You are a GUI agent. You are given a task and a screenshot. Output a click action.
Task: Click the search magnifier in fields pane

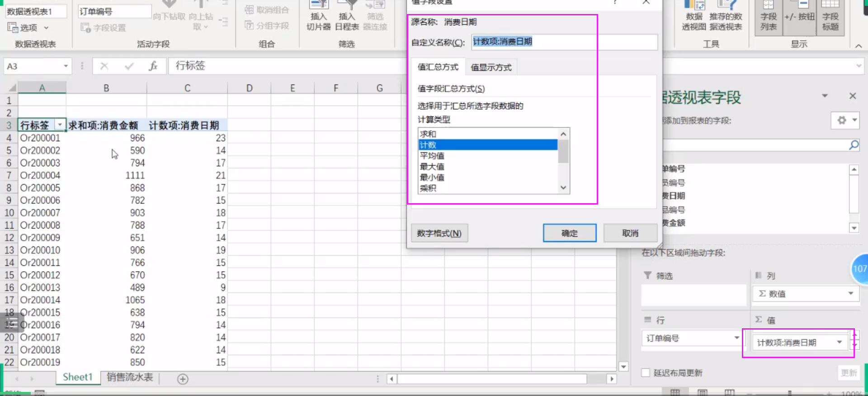(x=854, y=145)
